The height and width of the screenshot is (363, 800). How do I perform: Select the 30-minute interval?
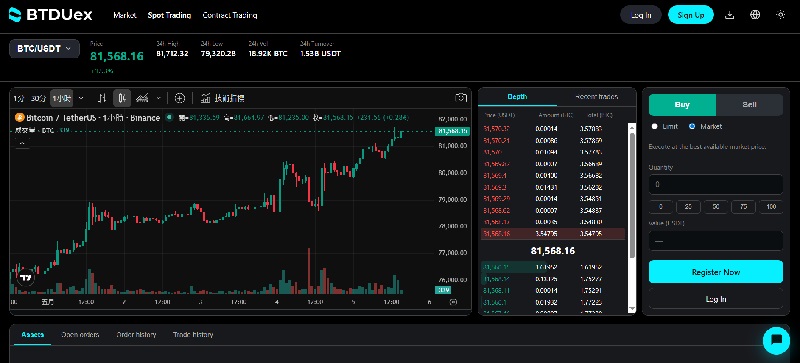(38, 98)
